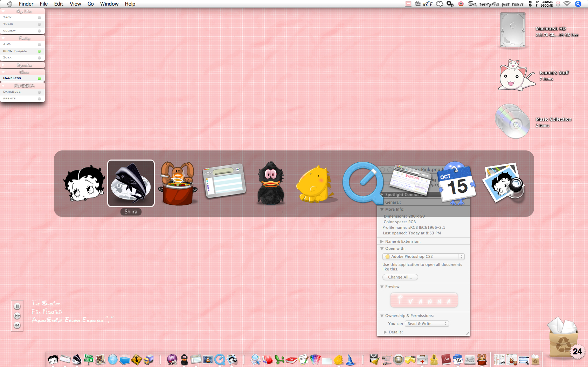
Task: Select buddy DARKELVE in contact list
Action: click(x=22, y=92)
